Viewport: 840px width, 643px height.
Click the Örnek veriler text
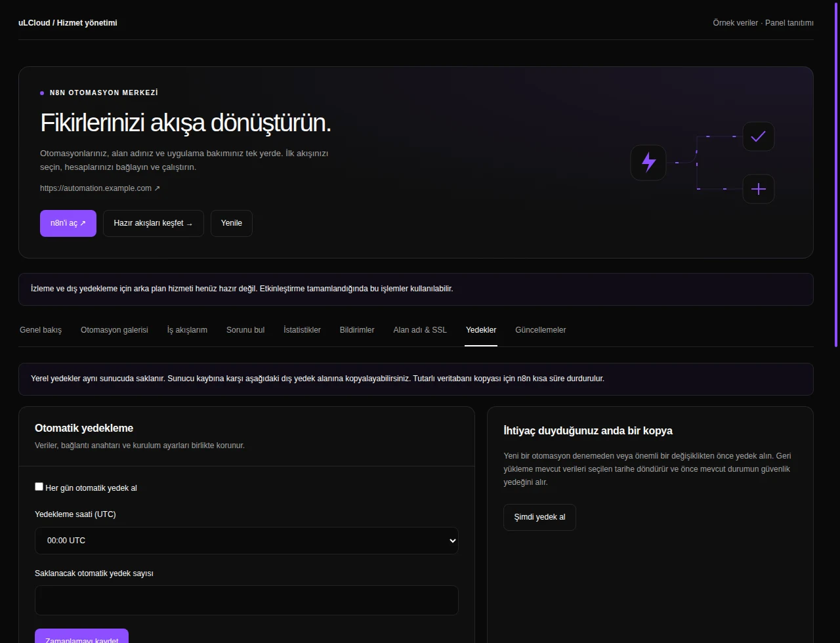pos(735,23)
